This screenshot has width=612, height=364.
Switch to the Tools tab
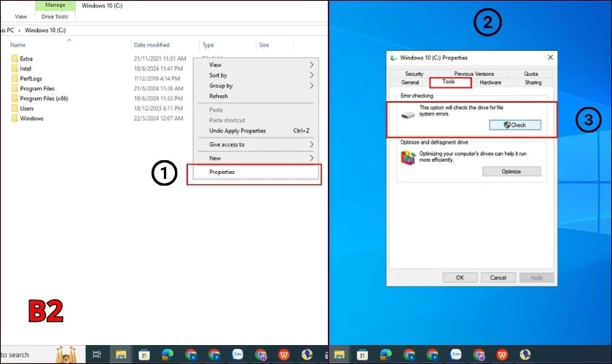point(450,82)
